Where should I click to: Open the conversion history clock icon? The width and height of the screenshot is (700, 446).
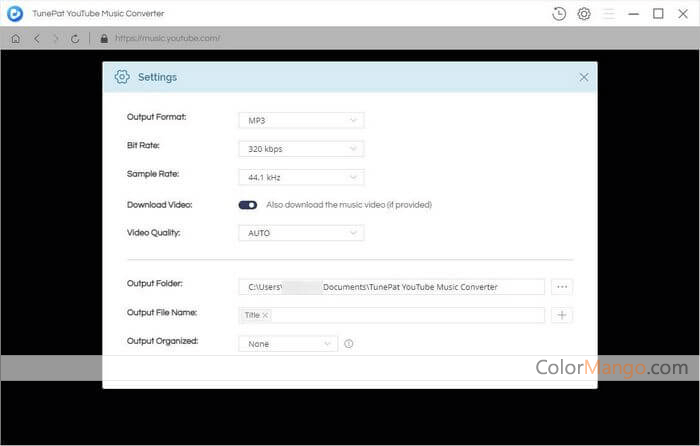coord(558,14)
